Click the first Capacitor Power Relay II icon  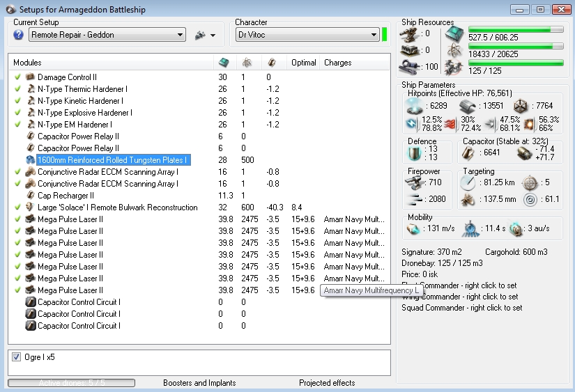click(31, 136)
